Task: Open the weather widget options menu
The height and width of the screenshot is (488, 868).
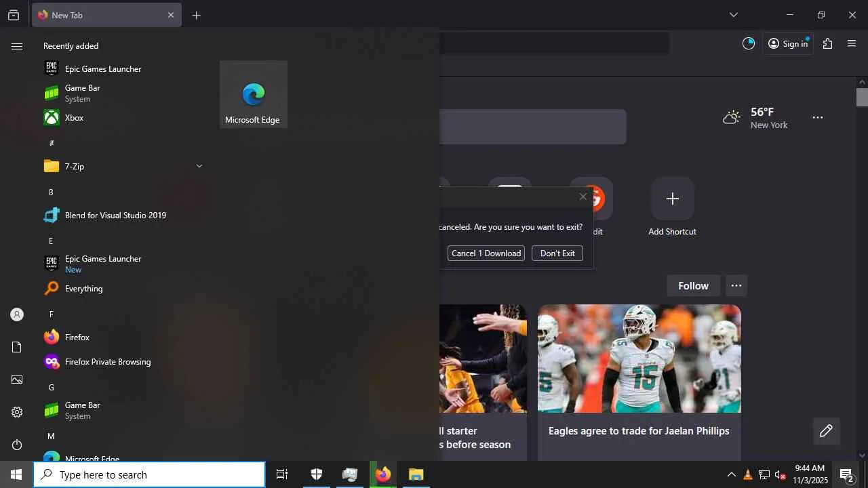Action: coord(818,117)
